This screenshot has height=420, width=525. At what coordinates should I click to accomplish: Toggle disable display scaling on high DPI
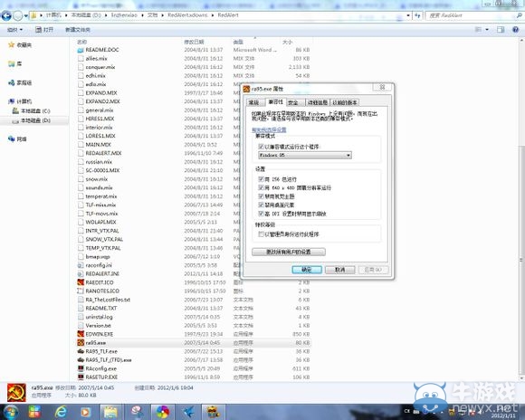262,214
